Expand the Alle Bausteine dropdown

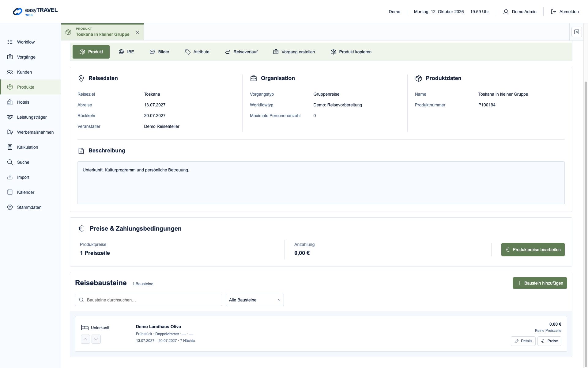point(255,300)
